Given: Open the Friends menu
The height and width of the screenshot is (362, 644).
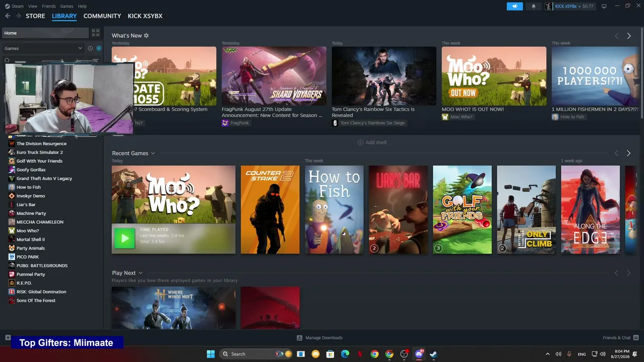Looking at the screenshot, I should coord(49,6).
